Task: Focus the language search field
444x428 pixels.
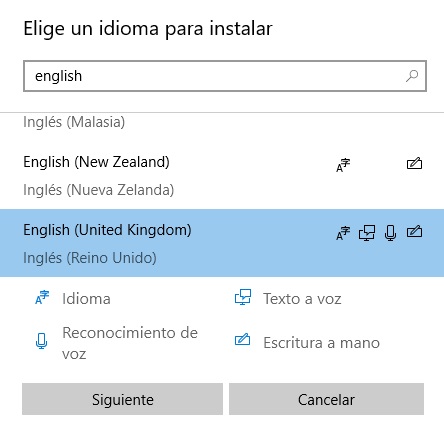Action: tap(225, 76)
